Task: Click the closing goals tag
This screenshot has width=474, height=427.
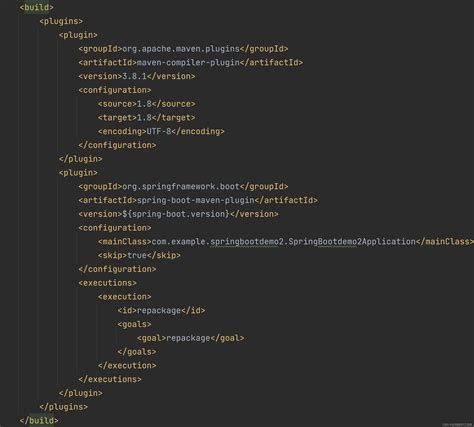Action: (137, 352)
